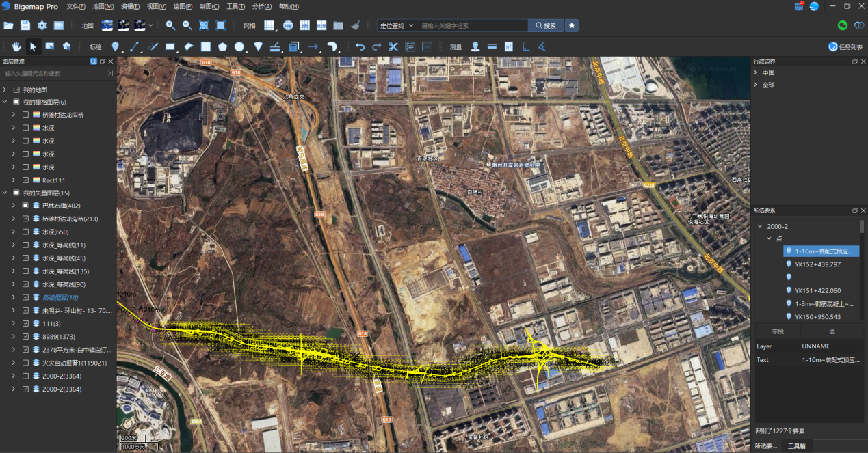Toggle checkbox for 水深_等高线(45)
This screenshot has width=868, height=453.
click(25, 258)
